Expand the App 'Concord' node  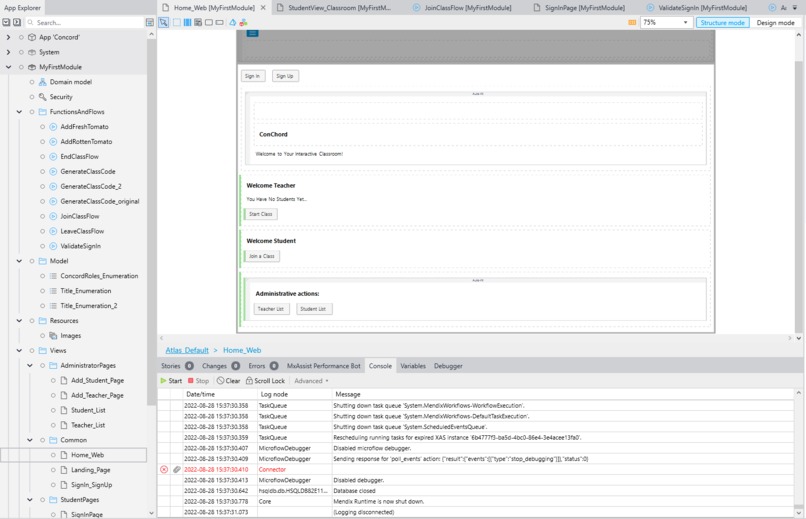tap(8, 38)
